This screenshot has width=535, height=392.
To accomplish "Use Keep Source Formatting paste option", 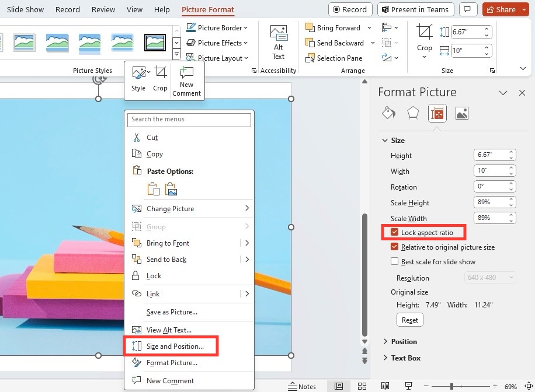I will (x=154, y=188).
